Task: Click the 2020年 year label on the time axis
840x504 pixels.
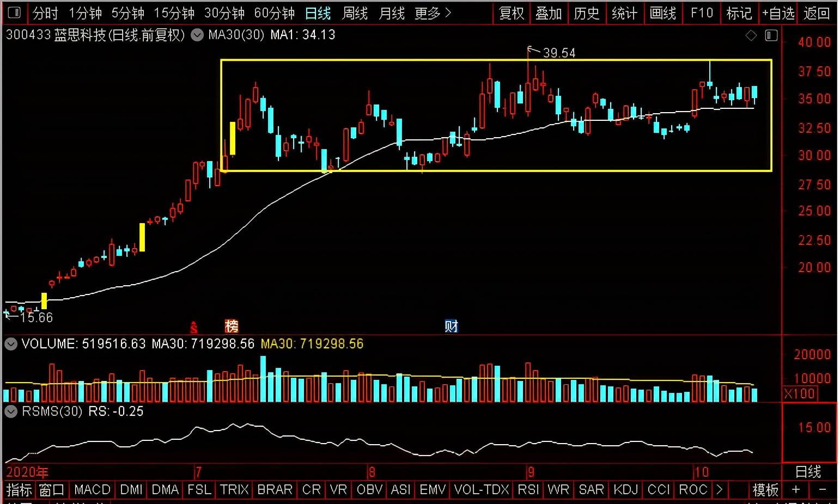Action: coord(27,472)
